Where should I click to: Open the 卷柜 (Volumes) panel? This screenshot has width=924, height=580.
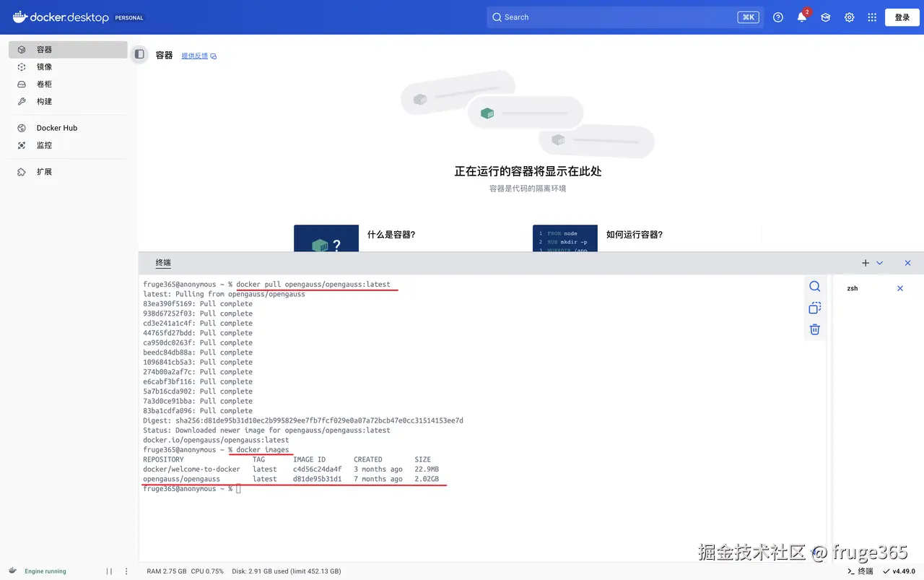click(43, 84)
